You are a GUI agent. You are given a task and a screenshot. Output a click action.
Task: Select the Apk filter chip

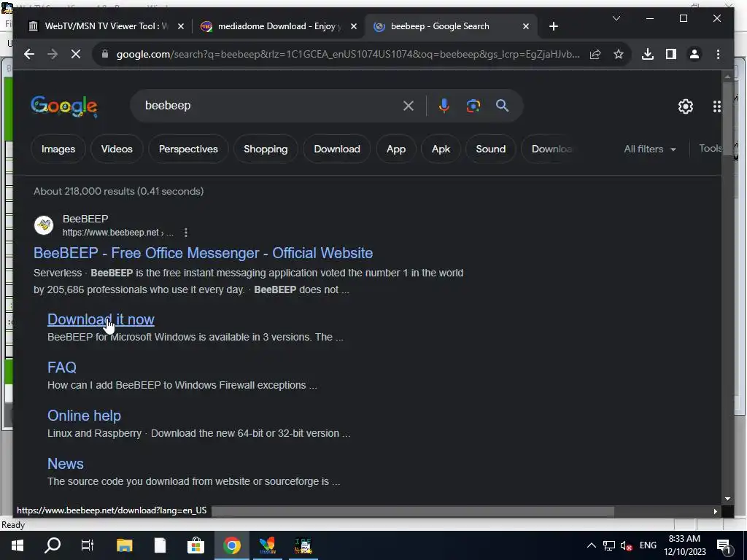click(x=441, y=149)
